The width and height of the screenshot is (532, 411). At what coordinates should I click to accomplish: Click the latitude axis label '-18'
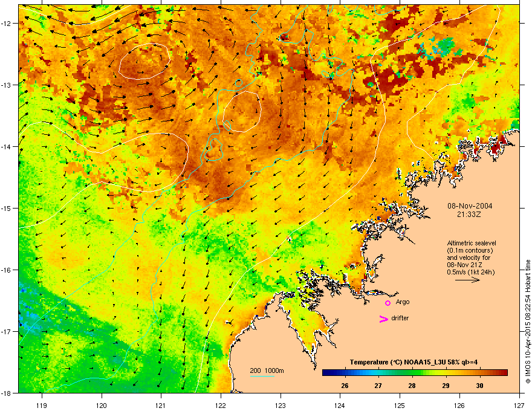point(7,393)
